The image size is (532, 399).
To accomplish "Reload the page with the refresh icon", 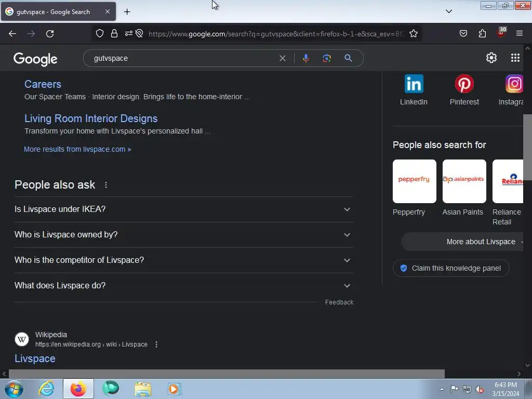I will (50, 34).
